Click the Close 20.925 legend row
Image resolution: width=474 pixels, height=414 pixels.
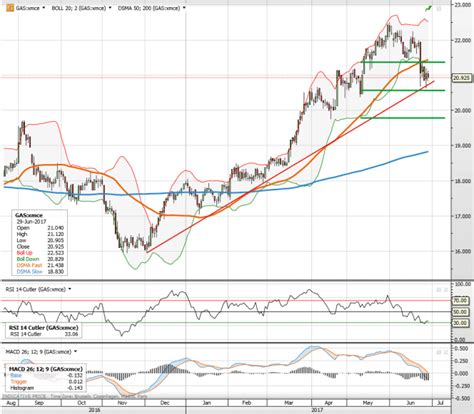point(40,247)
